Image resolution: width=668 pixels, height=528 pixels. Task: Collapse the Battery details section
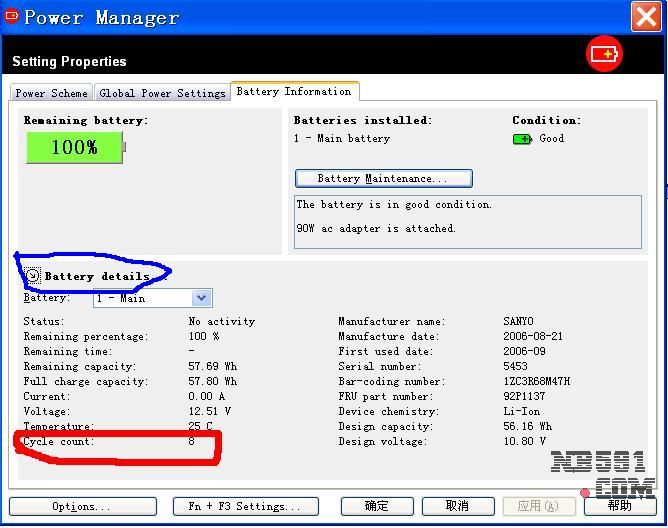pyautogui.click(x=33, y=276)
